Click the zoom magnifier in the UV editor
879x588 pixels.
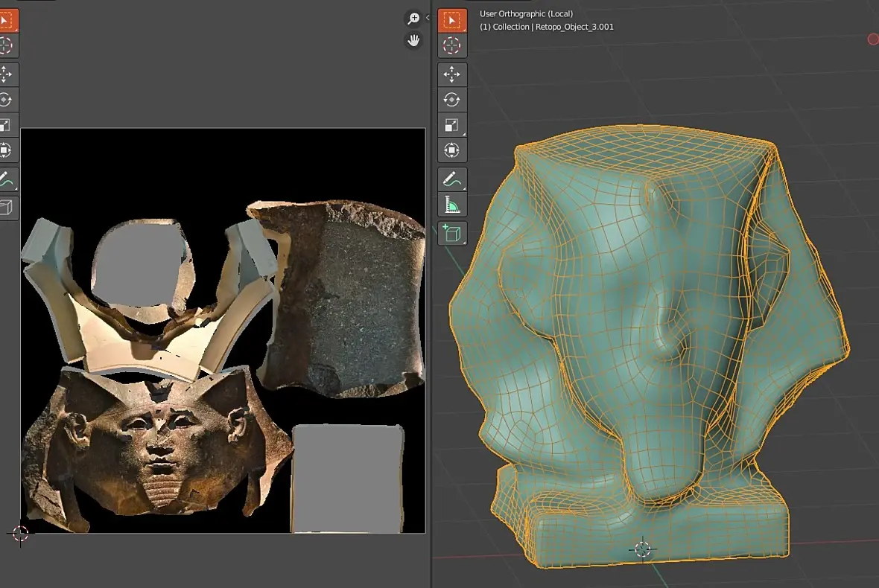[x=413, y=19]
